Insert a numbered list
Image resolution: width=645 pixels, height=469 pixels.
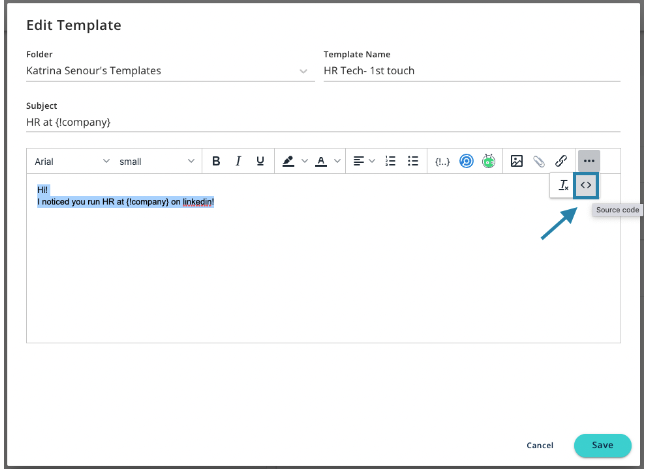391,161
